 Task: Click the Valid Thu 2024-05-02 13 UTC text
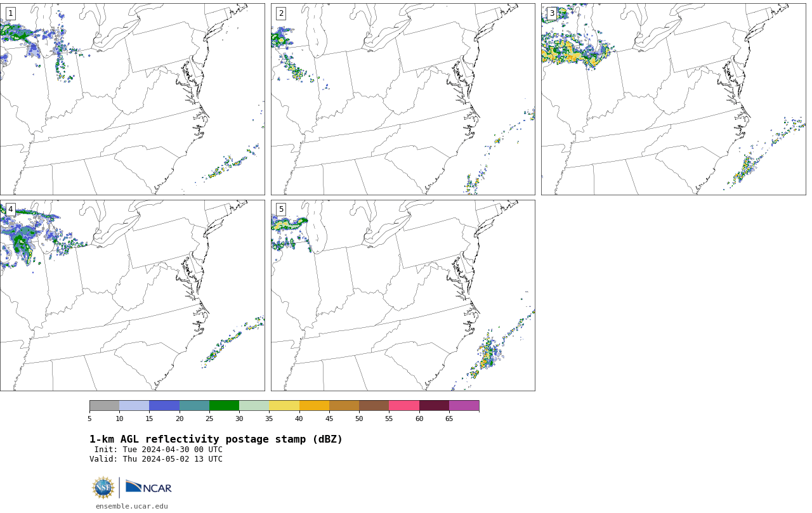[156, 459]
